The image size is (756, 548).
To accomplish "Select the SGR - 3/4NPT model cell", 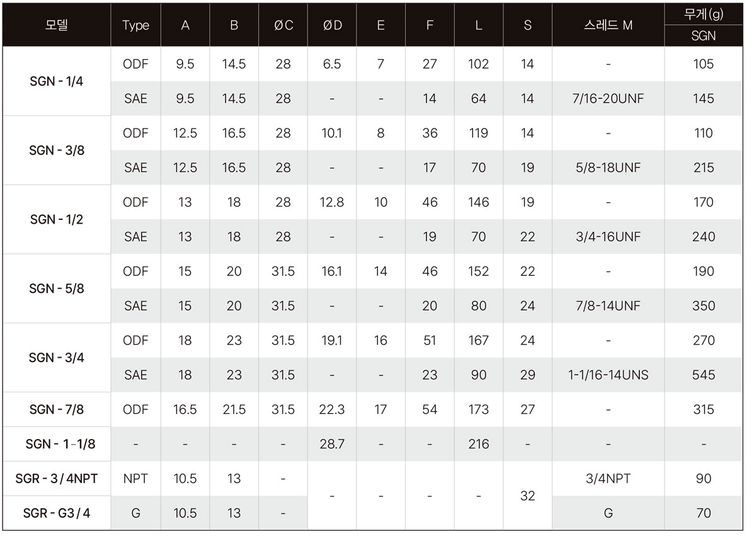I will (x=57, y=479).
